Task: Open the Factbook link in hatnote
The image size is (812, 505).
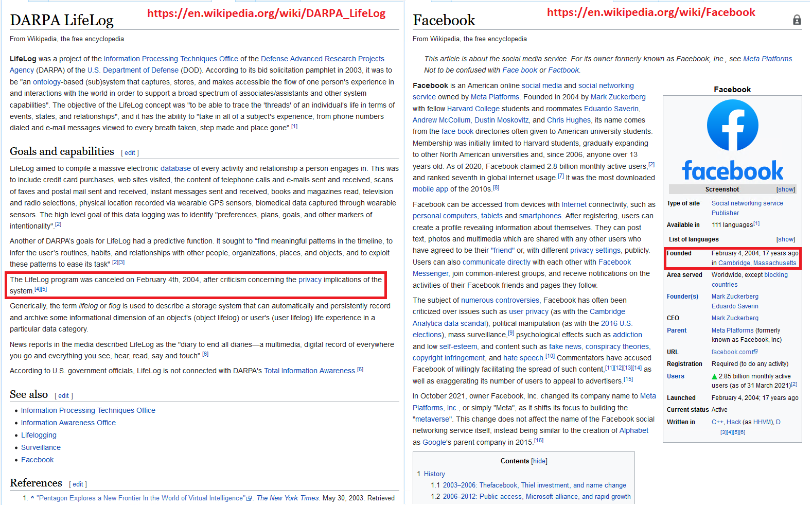Action: (x=563, y=70)
